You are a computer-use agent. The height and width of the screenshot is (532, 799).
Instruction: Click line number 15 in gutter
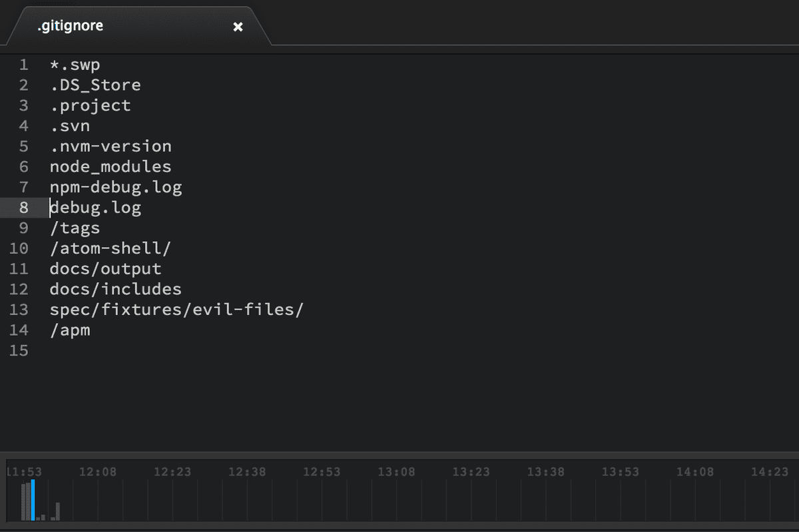click(19, 350)
